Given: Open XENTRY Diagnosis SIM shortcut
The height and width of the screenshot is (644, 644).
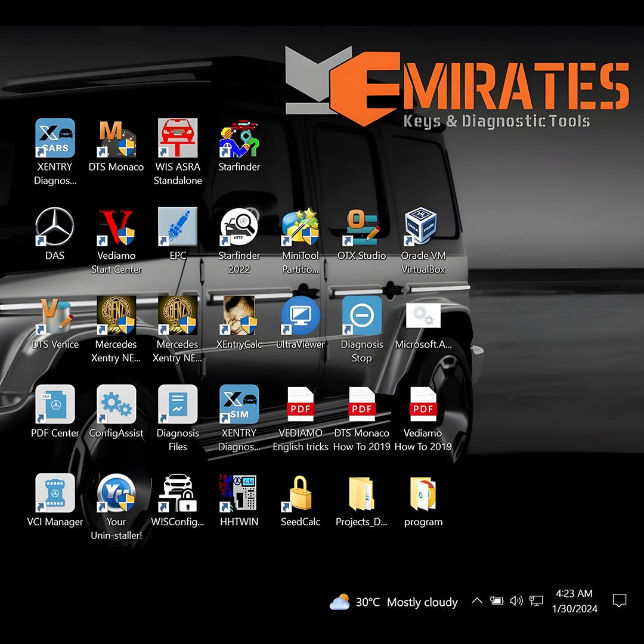Looking at the screenshot, I should click(239, 404).
